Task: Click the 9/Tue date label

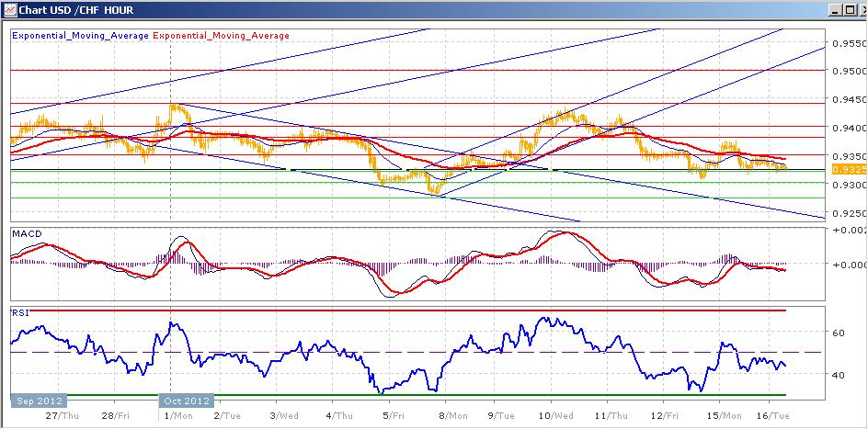Action: 502,415
